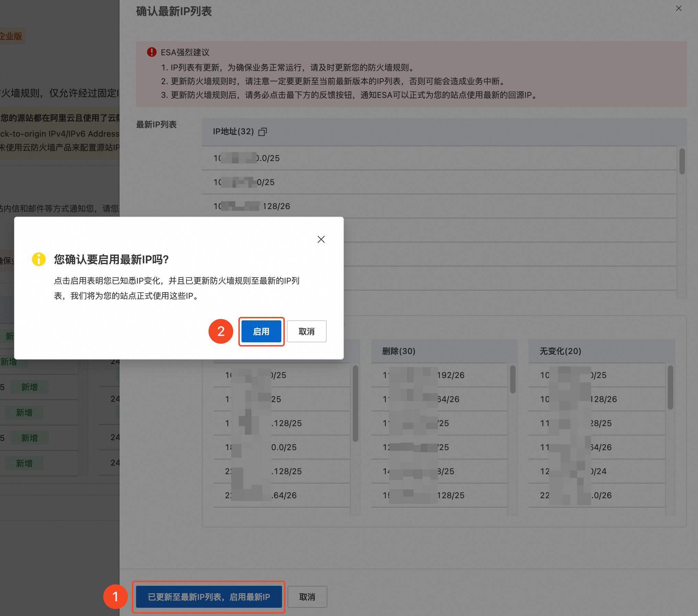Click the 删除(30) column scrollbar

click(513, 379)
